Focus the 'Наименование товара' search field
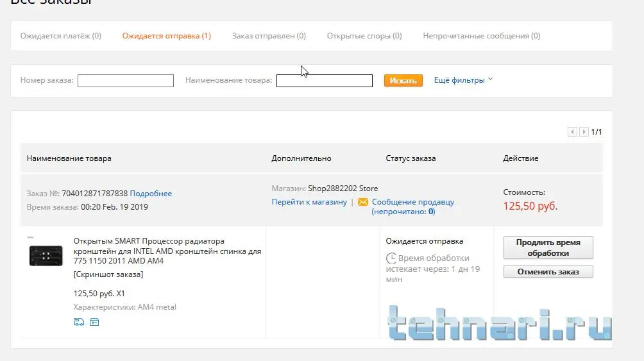644x361 pixels. [324, 81]
